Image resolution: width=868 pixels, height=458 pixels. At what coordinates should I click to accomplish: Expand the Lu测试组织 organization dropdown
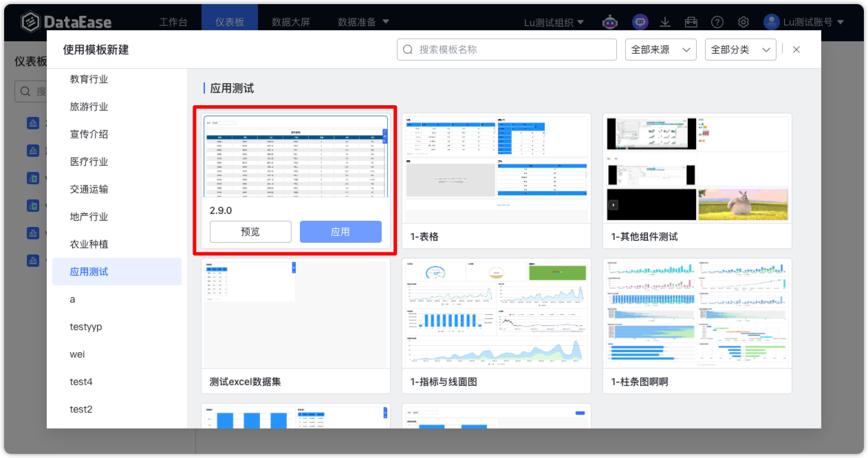(x=554, y=22)
